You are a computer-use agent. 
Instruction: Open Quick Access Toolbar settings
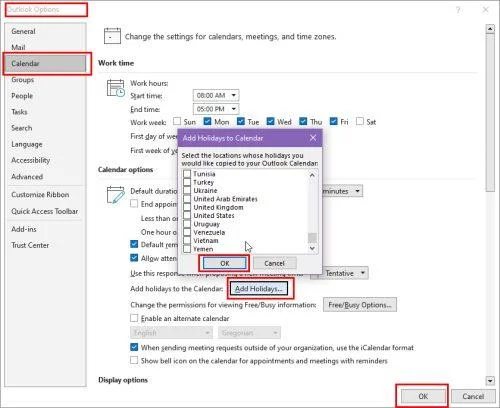point(45,211)
